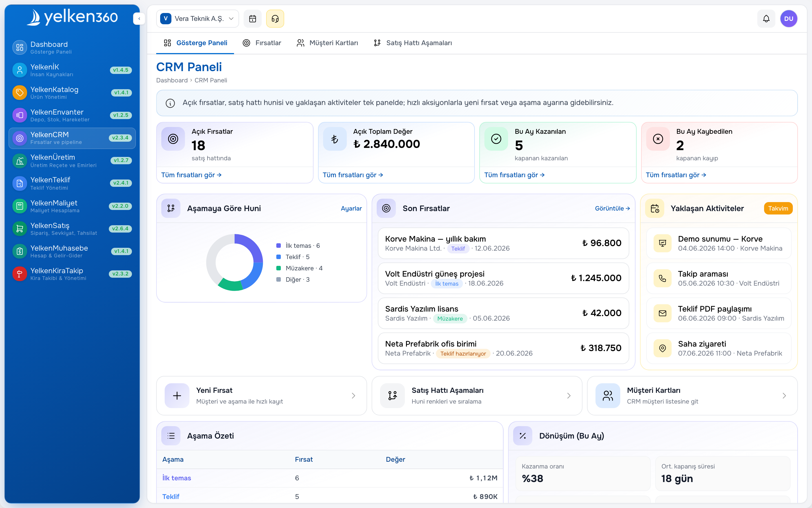
Task: Click the Açık Fırsatlar target icon
Action: click(x=173, y=139)
